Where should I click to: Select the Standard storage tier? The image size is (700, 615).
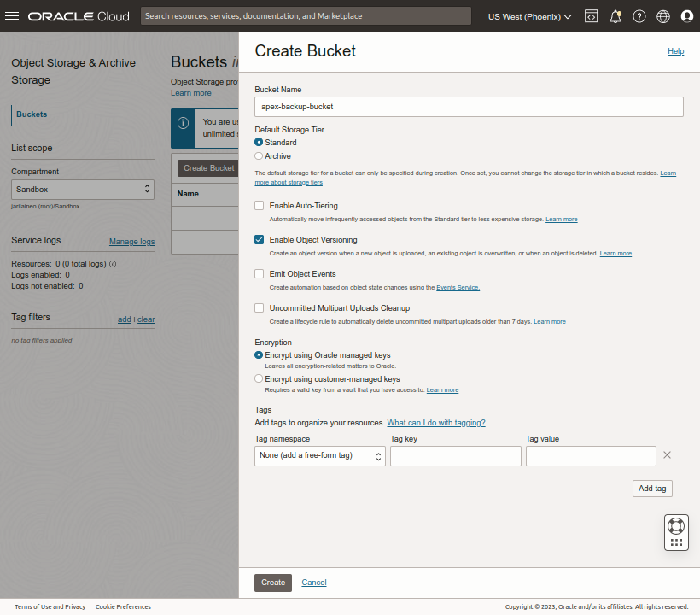pyautogui.click(x=259, y=142)
